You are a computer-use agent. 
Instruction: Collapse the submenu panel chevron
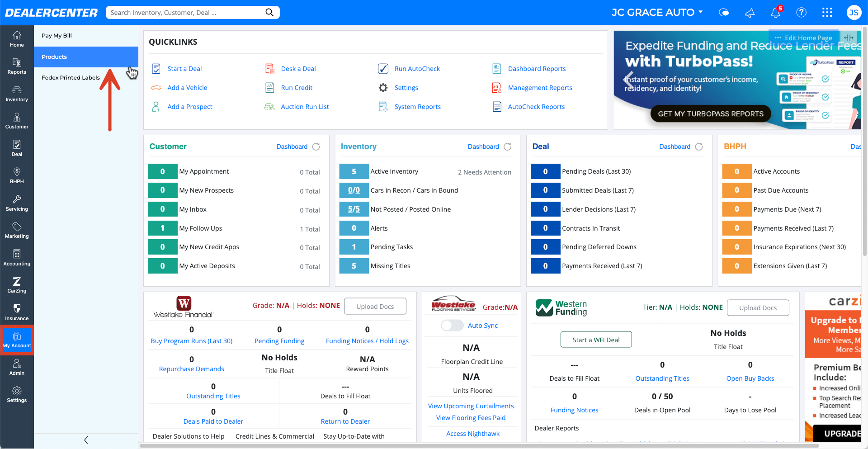[86, 440]
